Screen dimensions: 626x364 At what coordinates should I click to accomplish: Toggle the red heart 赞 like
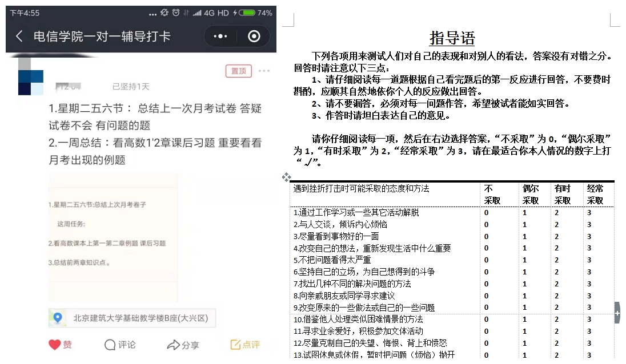click(x=54, y=345)
